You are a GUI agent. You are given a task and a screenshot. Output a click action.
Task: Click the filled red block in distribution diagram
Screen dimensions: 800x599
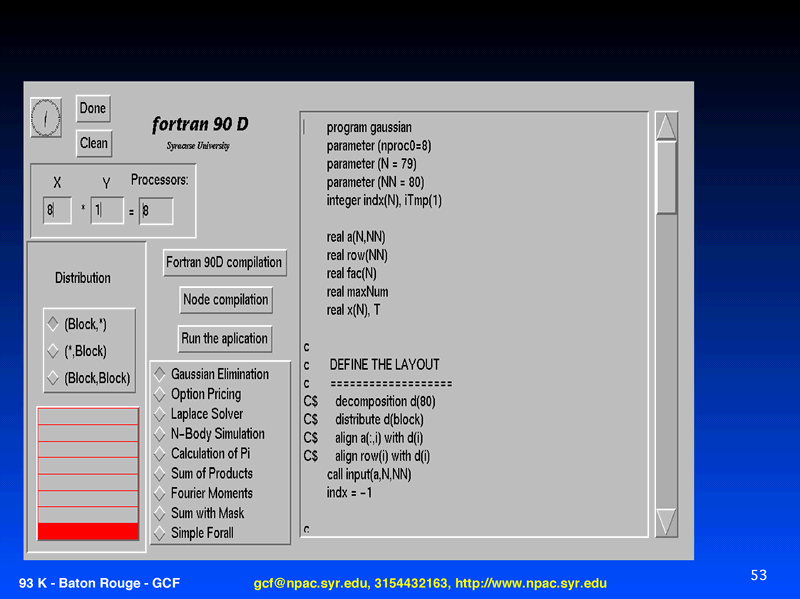click(88, 531)
